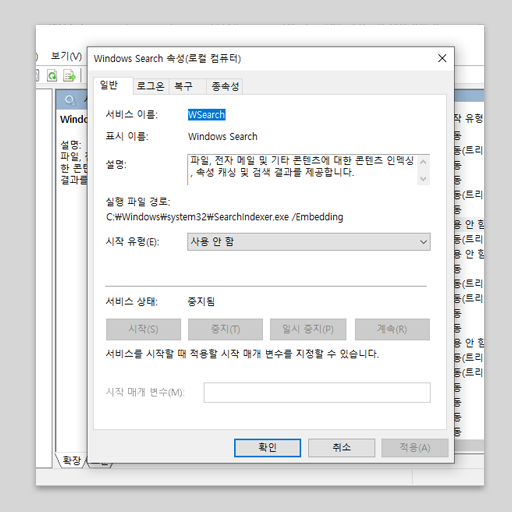Click the Windows Search display name text
The image size is (512, 512).
click(223, 137)
